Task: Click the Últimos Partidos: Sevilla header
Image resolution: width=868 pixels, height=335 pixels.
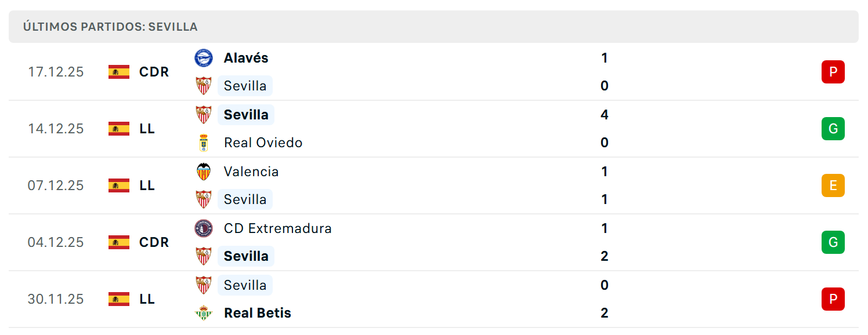Action: coord(110,27)
